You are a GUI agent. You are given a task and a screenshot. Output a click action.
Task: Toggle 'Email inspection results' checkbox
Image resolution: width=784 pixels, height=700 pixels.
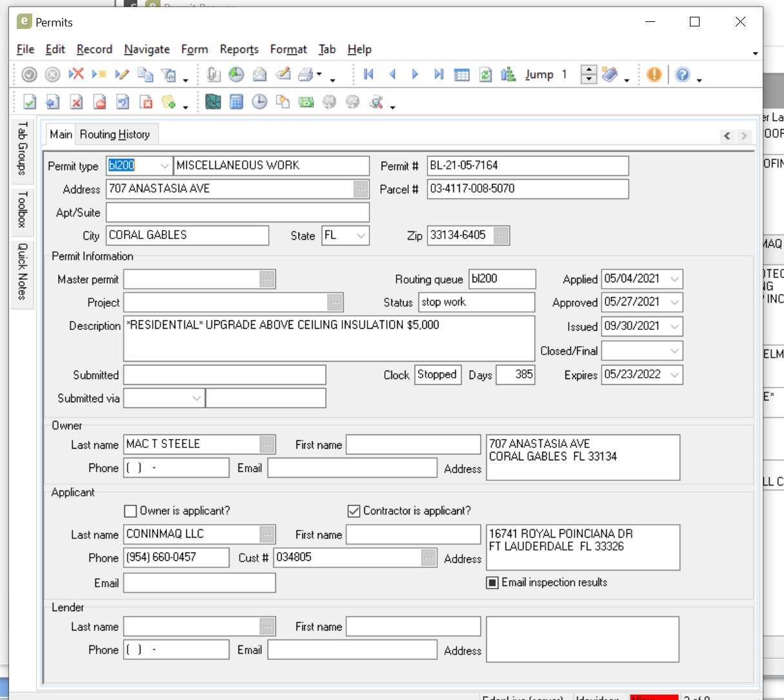coord(493,583)
